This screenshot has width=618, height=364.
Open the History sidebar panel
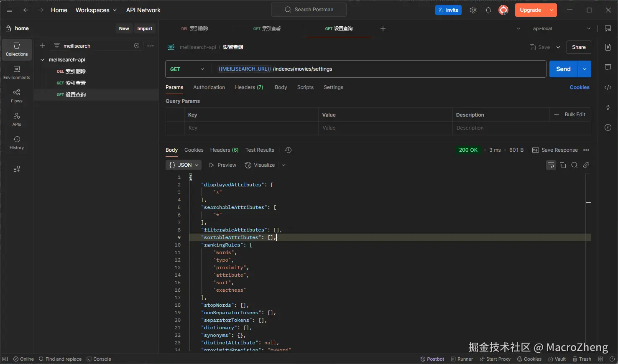tap(17, 143)
